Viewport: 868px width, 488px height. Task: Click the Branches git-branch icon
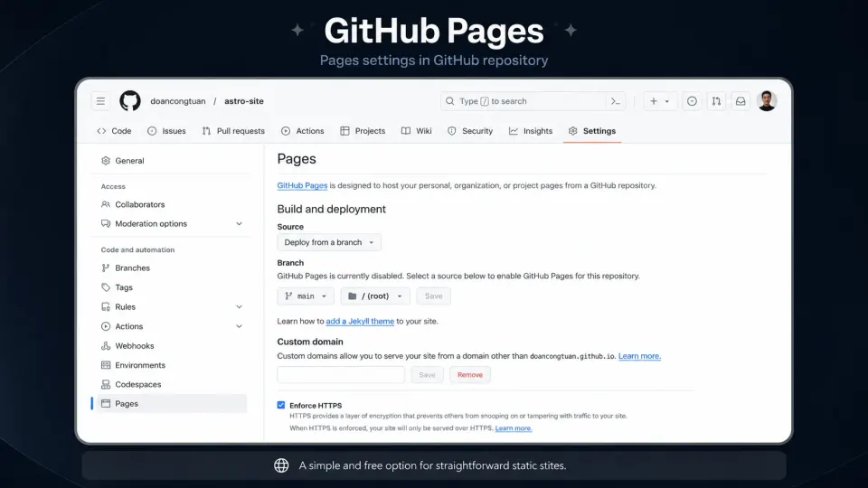tap(106, 267)
